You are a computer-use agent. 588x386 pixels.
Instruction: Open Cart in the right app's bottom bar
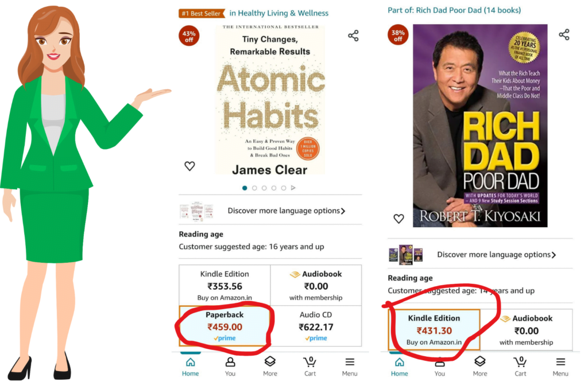tap(520, 366)
